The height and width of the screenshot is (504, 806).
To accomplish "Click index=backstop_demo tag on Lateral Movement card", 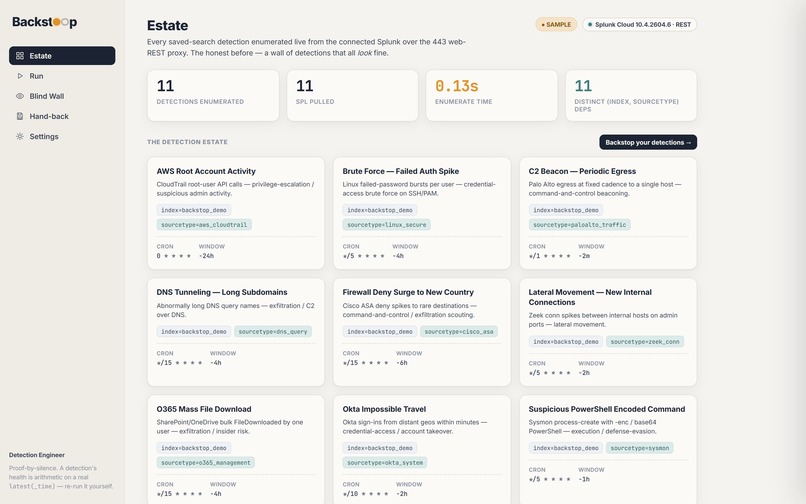I will [566, 341].
